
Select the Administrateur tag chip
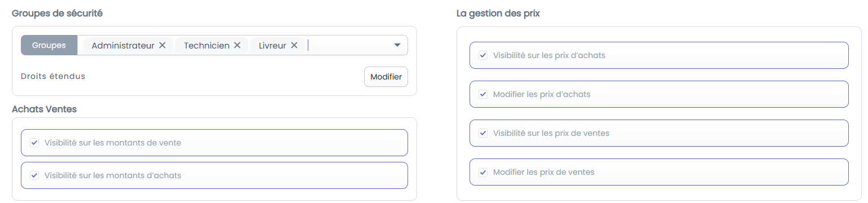point(123,46)
